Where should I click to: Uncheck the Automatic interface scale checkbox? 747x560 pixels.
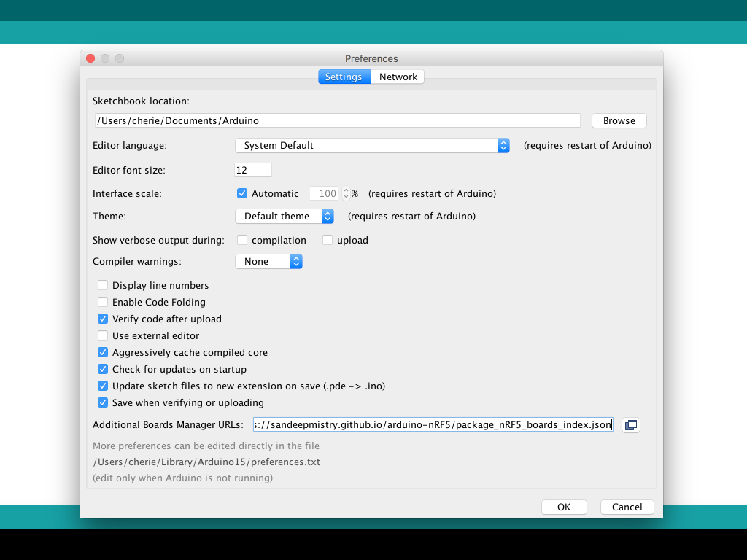(x=242, y=193)
